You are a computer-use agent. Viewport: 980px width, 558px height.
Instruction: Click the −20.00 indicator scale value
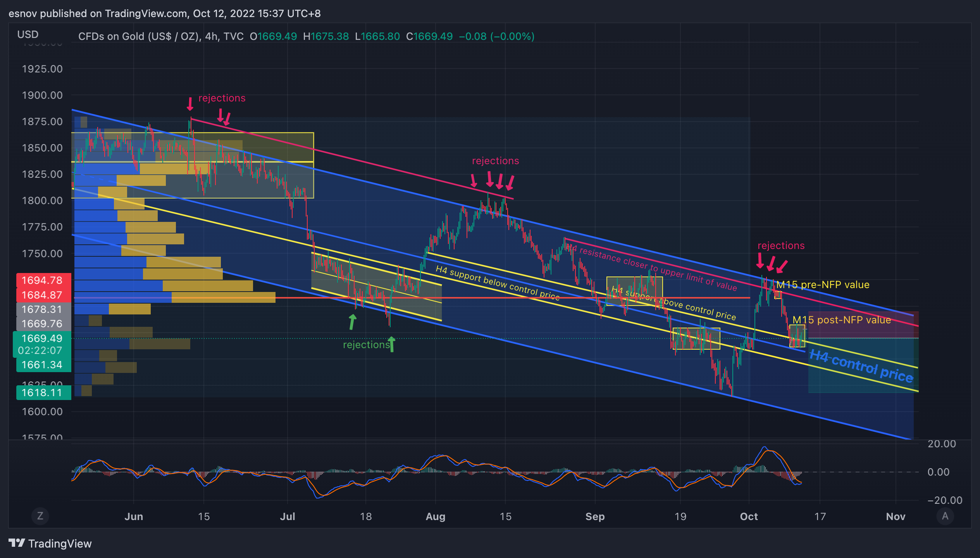pyautogui.click(x=945, y=500)
